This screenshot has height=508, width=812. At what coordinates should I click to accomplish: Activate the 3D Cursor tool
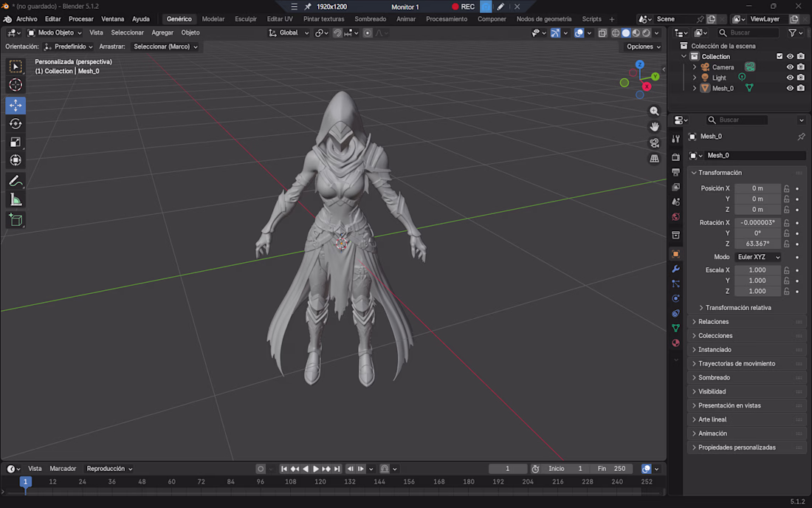16,85
